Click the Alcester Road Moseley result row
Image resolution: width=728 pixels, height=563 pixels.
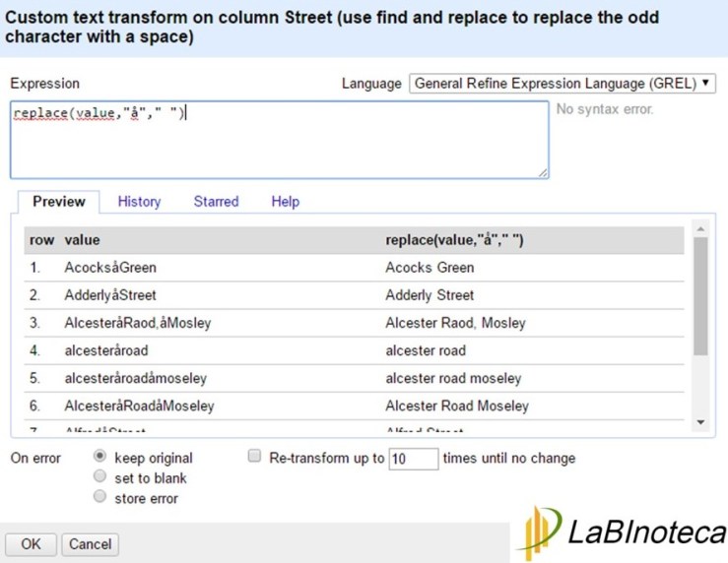point(457,406)
